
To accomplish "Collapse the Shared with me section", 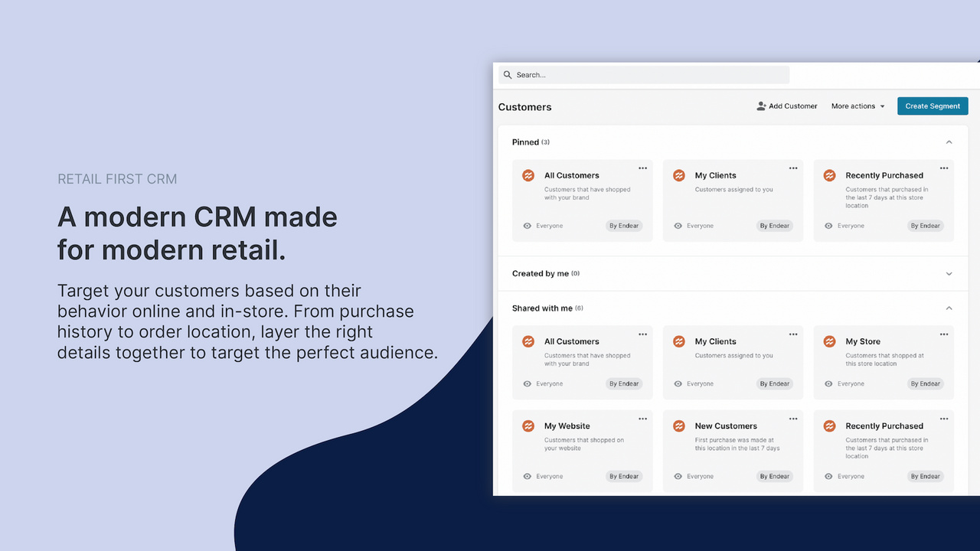I will (x=949, y=308).
